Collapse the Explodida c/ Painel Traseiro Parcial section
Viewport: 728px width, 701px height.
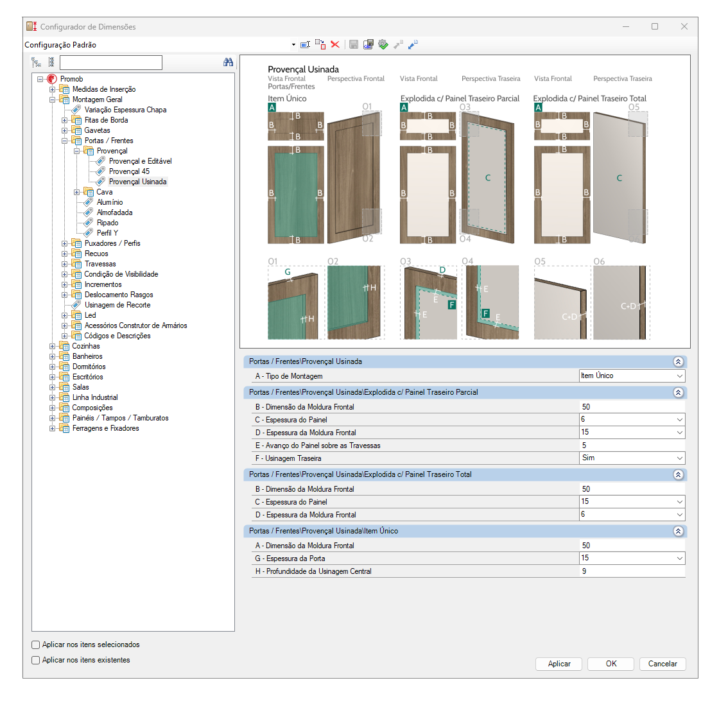(679, 392)
